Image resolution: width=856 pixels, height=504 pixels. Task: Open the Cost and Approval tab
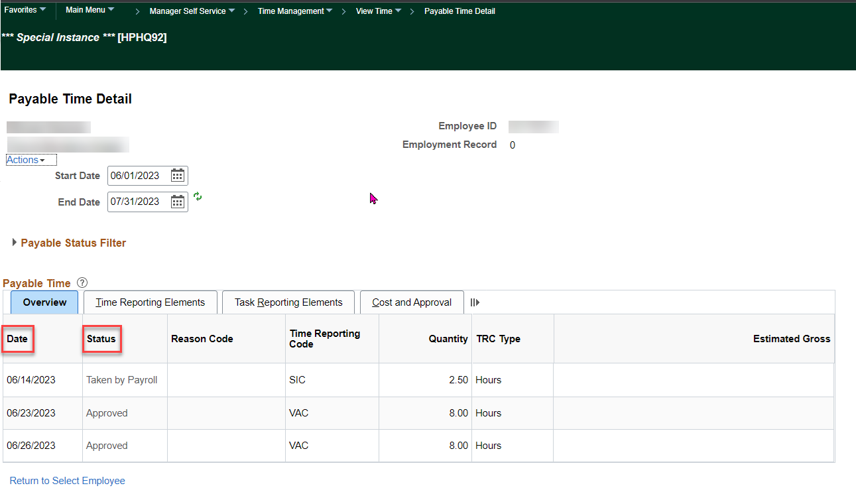click(412, 302)
